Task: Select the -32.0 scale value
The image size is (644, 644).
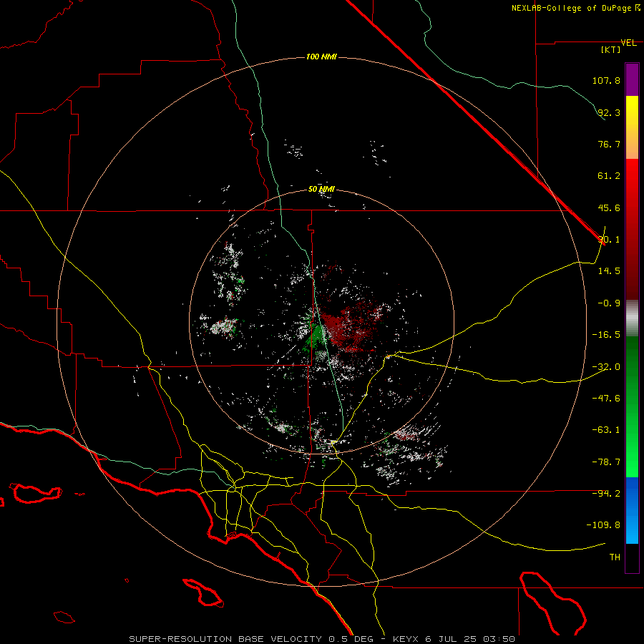Action: [x=606, y=367]
